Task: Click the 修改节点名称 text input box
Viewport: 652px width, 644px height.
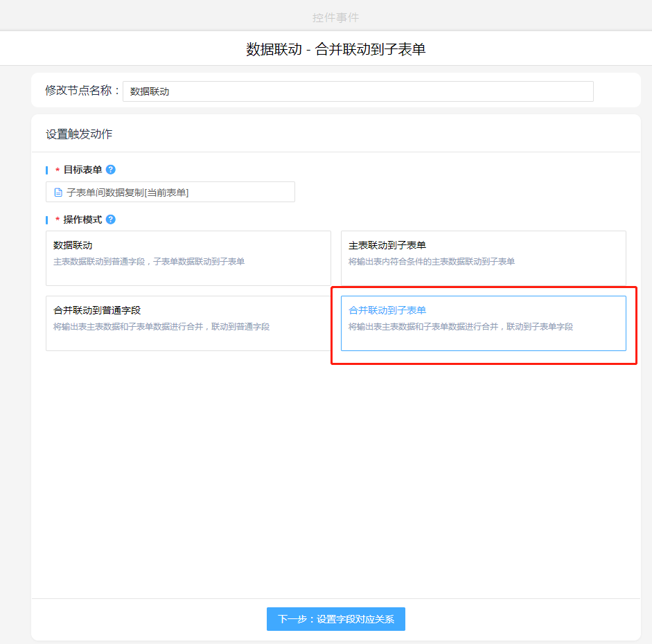Action: [358, 91]
